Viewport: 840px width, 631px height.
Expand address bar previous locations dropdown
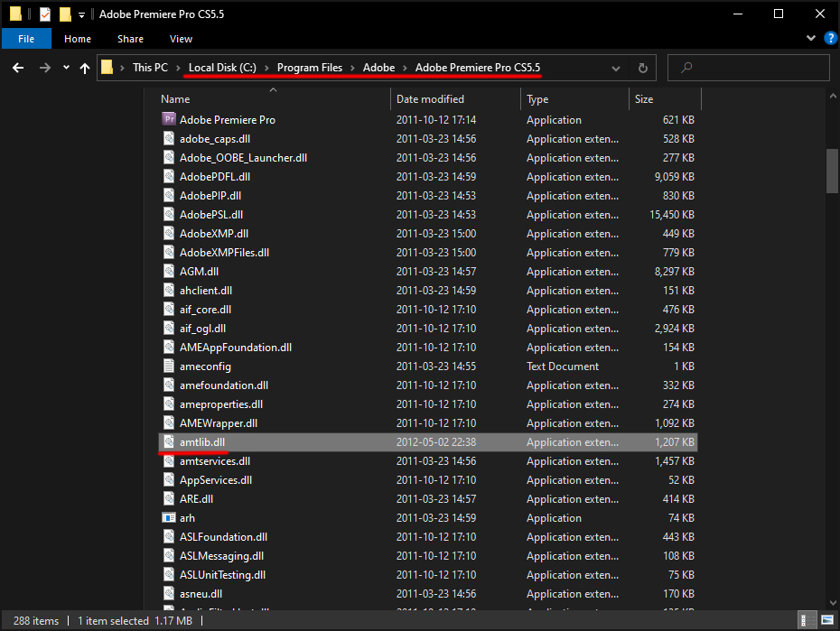[616, 68]
